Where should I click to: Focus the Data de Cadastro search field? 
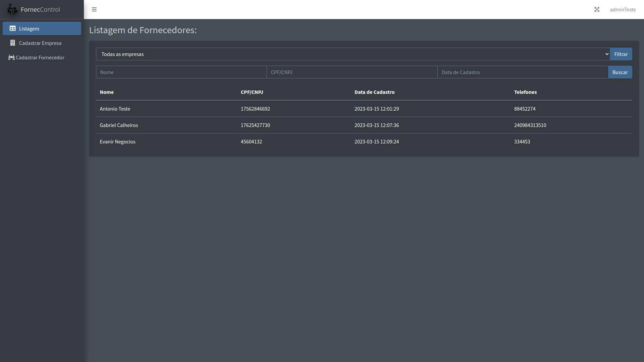(523, 72)
